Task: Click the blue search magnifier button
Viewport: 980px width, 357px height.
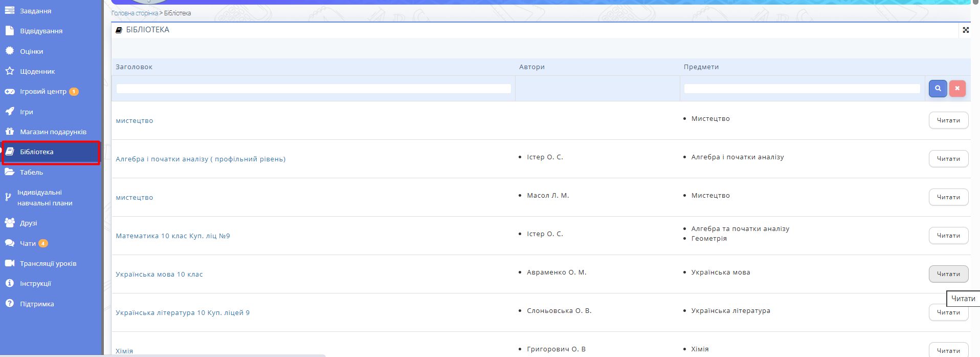Action: tap(938, 89)
